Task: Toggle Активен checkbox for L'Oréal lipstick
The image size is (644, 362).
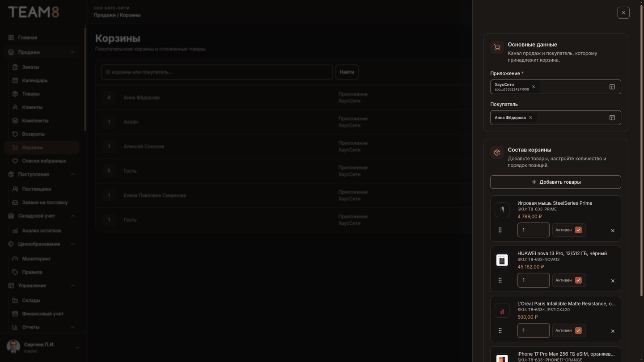Action: (578, 330)
